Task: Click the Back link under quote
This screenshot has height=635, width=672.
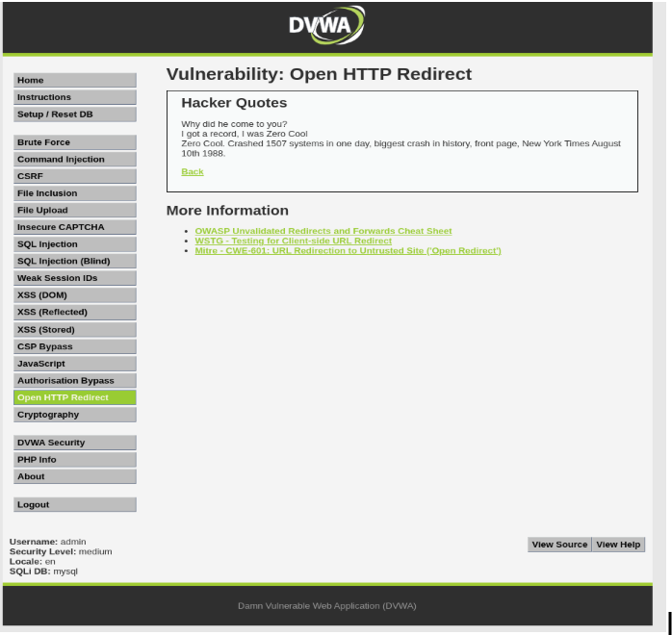Action: click(193, 172)
